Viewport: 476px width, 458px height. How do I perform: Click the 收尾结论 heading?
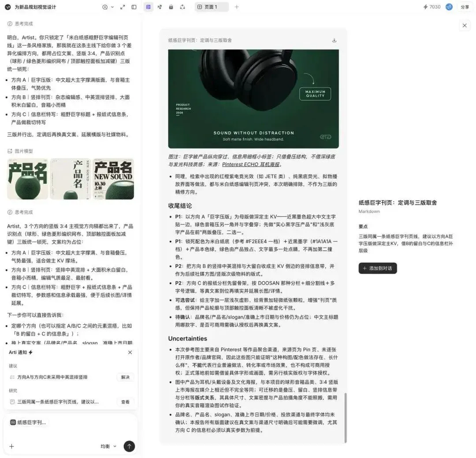pyautogui.click(x=180, y=205)
